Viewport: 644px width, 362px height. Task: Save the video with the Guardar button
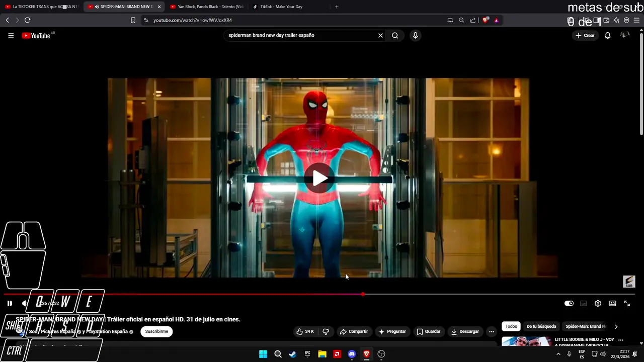429,331
